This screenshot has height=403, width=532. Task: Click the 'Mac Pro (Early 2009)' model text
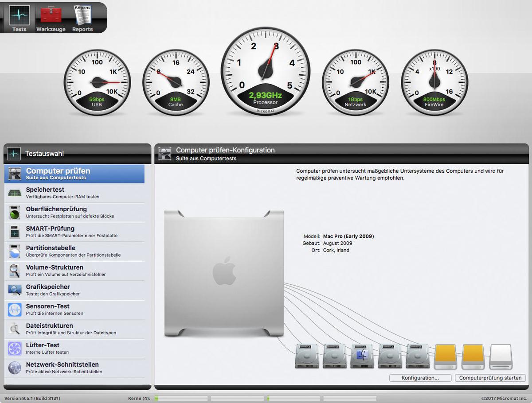tap(348, 236)
